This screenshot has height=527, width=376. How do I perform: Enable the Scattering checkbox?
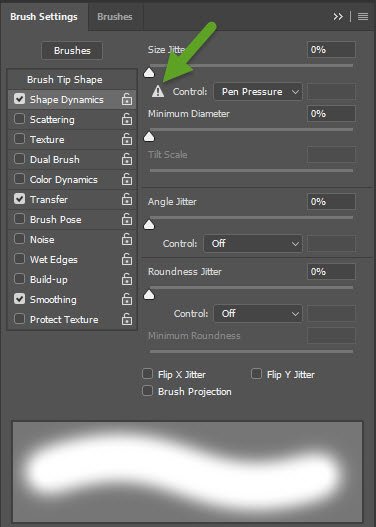pyautogui.click(x=19, y=119)
